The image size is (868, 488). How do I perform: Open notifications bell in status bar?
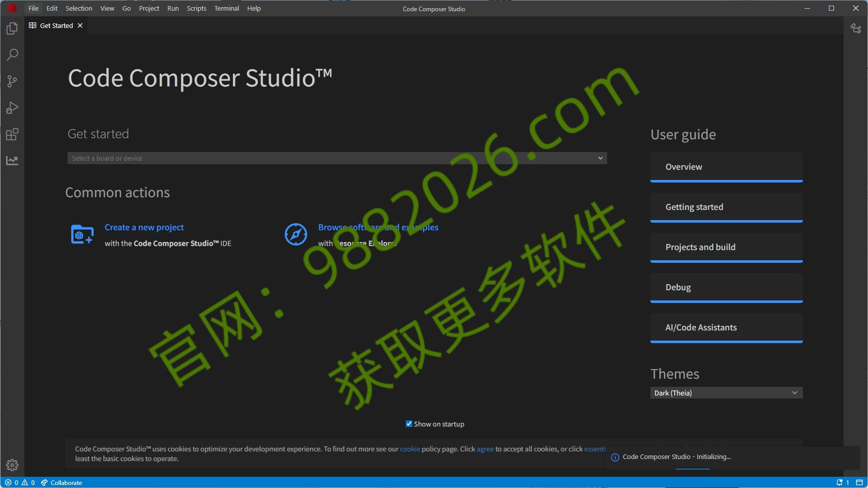click(843, 482)
